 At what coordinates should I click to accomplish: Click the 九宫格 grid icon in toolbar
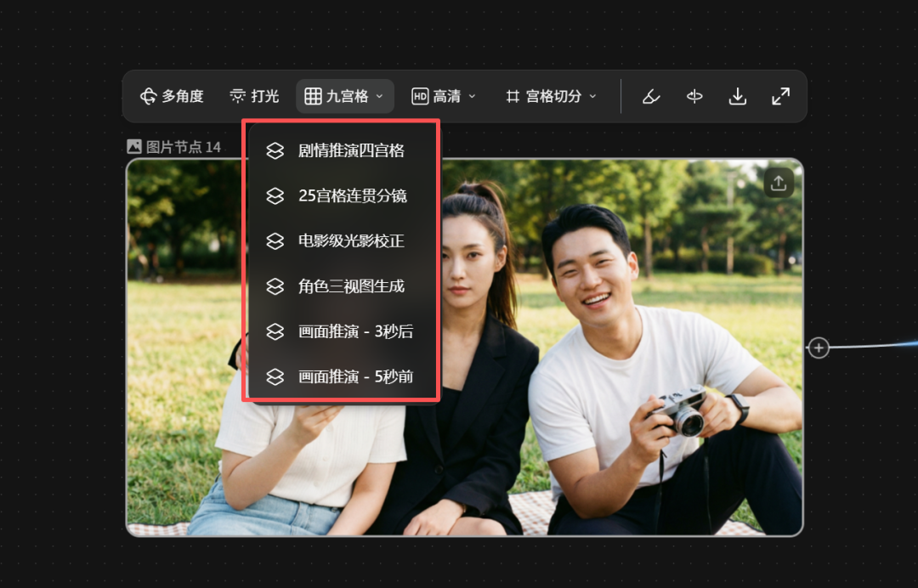tap(315, 96)
